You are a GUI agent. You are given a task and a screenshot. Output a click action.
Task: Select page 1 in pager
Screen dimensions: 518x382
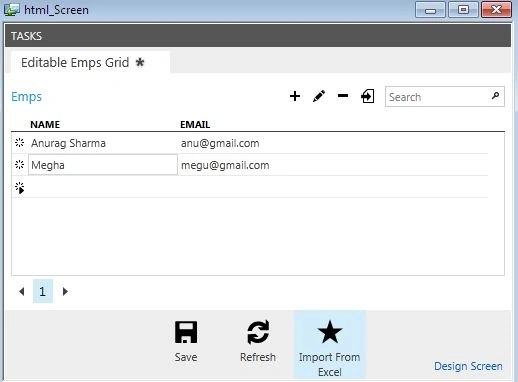pyautogui.click(x=43, y=291)
